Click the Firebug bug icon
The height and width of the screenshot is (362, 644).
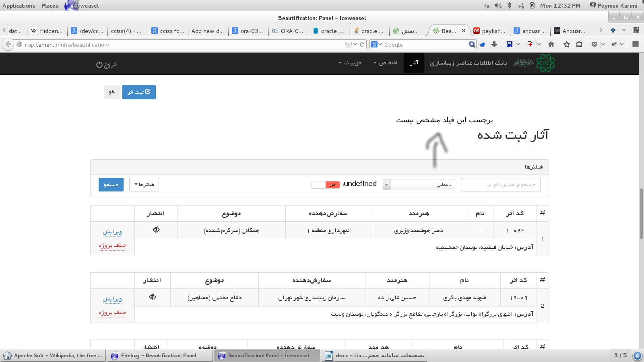pyautogui.click(x=614, y=45)
